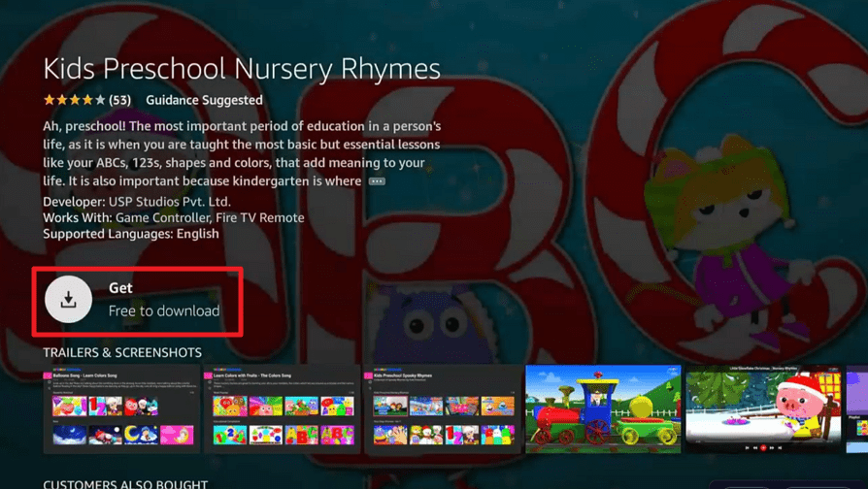Click the CUSTOMERS ALSO BOUGHT heading
Image resolution: width=868 pixels, height=489 pixels.
pos(125,484)
